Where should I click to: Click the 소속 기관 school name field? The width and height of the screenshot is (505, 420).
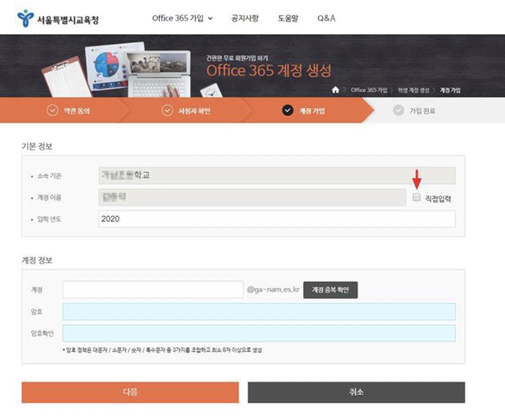click(277, 175)
